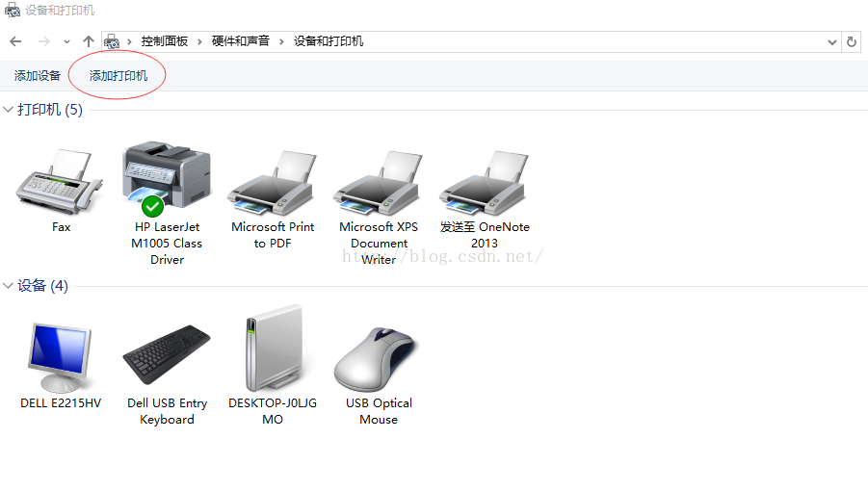
Task: Select the Dell USB Entry Keyboard icon
Action: (167, 355)
